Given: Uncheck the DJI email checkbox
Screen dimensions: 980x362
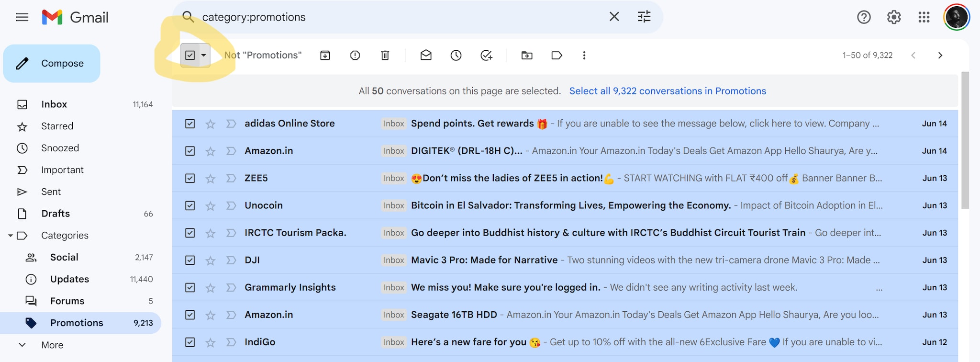Looking at the screenshot, I should 190,260.
